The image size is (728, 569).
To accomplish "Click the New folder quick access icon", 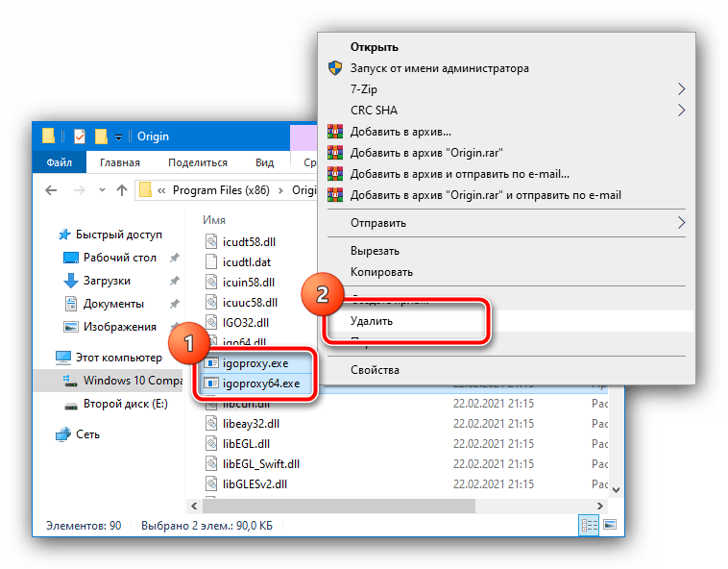I will [101, 136].
